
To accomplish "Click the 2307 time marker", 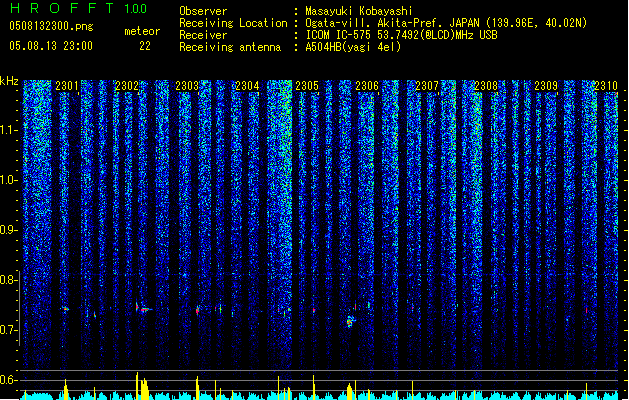I will pos(427,86).
